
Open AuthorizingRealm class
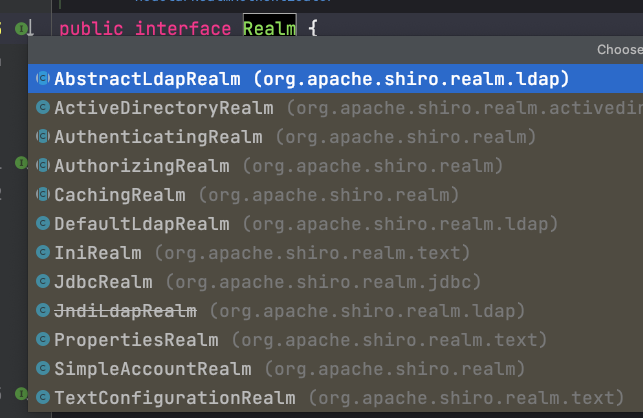point(335,166)
